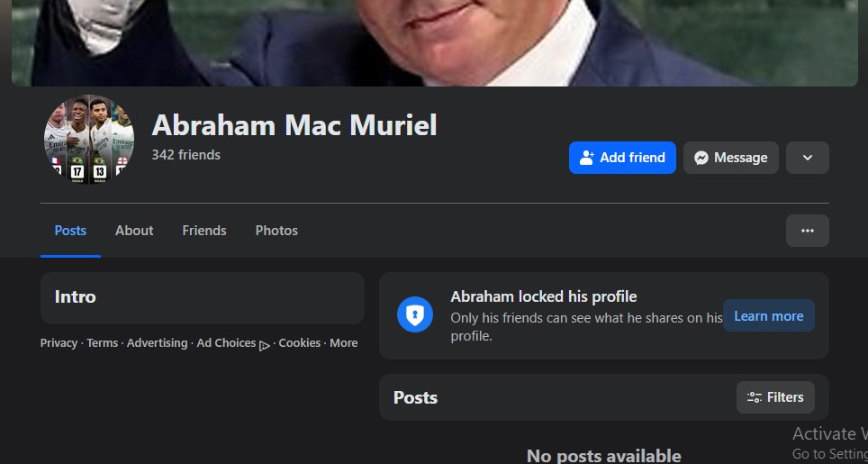Viewport: 868px width, 464px height.
Task: Open the About tab
Action: 134,231
